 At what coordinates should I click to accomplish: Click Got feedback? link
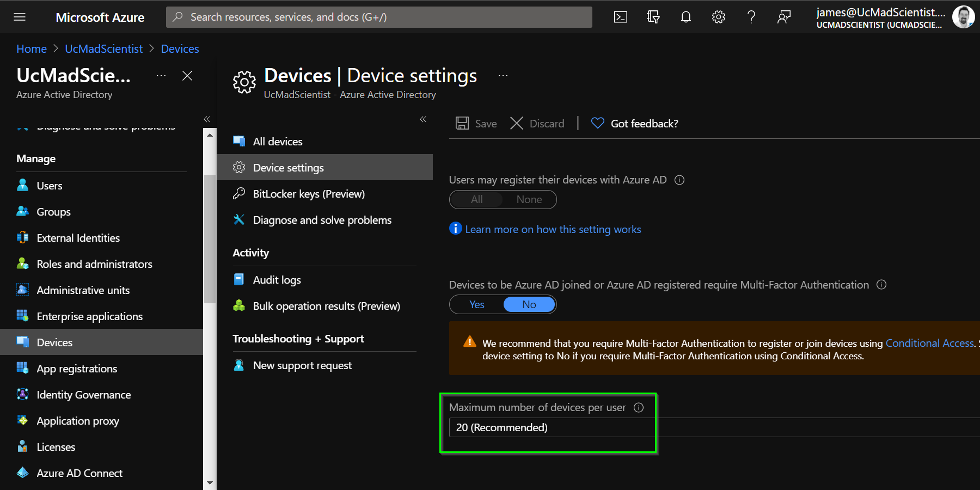pos(635,123)
